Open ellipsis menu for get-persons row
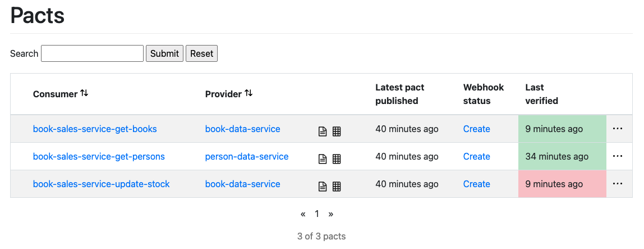The height and width of the screenshot is (249, 644). [x=617, y=156]
